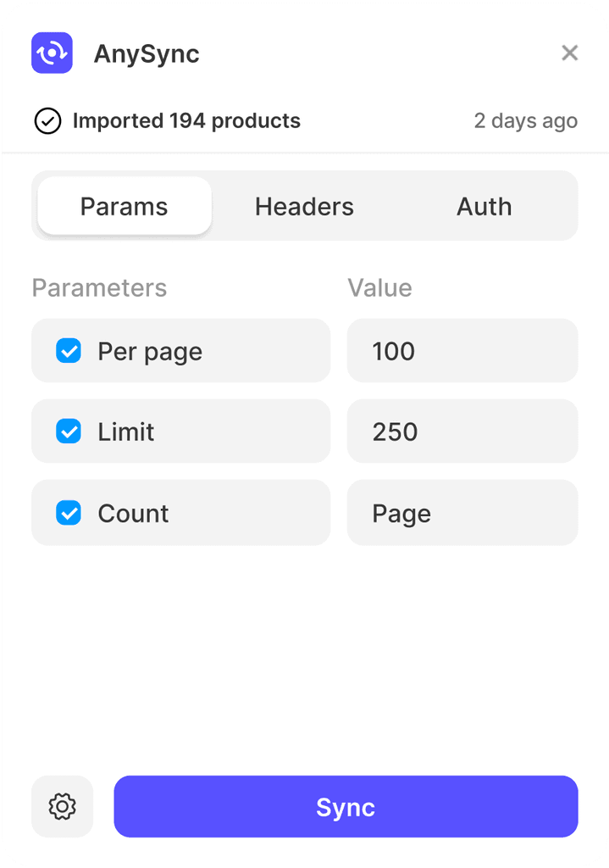Click the Limit value field showing 250
The image size is (609, 868).
point(462,431)
